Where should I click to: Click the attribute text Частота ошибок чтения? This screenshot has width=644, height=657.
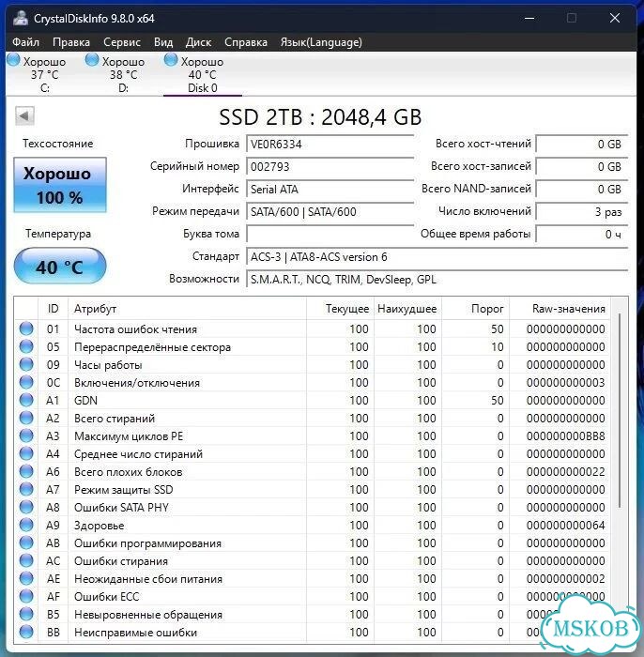[135, 329]
